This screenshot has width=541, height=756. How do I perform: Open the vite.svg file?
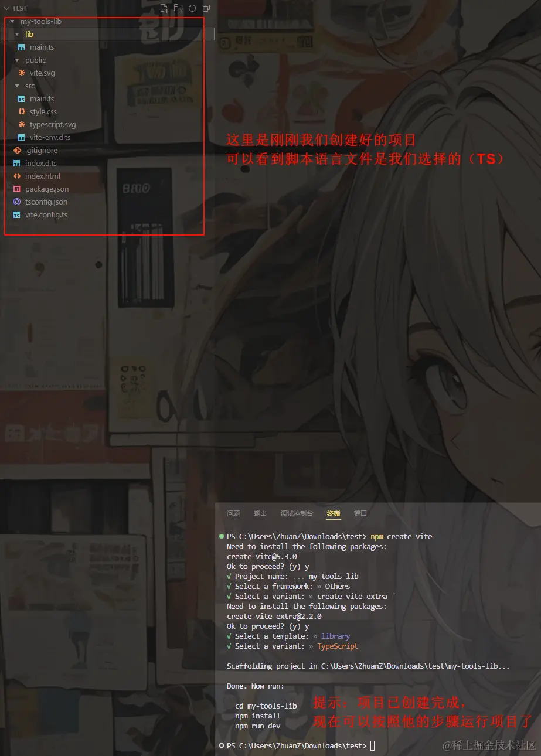pyautogui.click(x=42, y=73)
